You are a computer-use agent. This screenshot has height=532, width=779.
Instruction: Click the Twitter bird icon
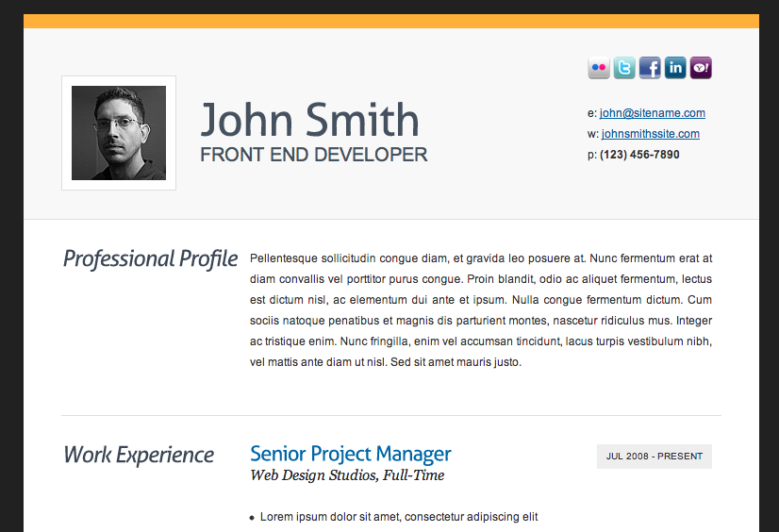pyautogui.click(x=624, y=68)
